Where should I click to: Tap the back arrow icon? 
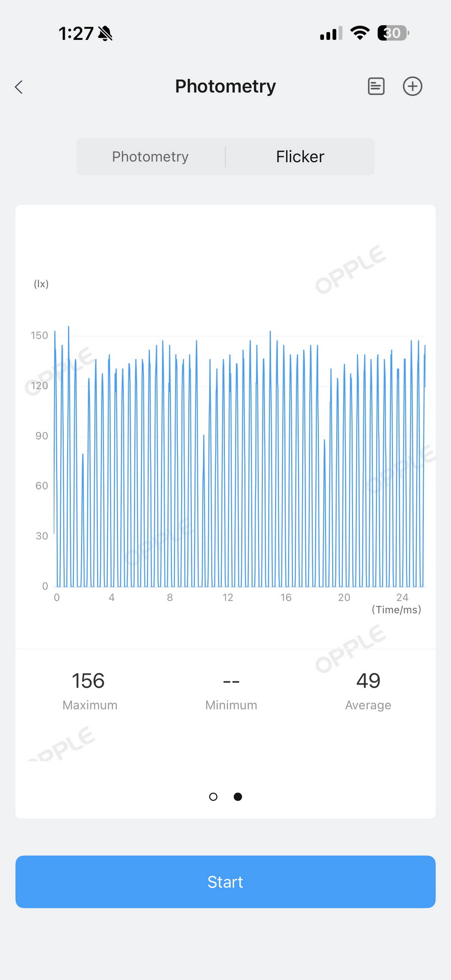19,87
